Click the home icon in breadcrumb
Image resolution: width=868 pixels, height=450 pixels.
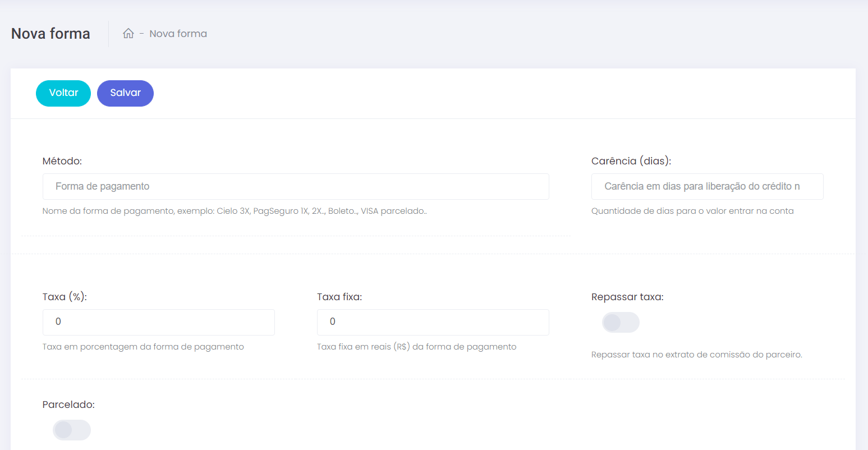pyautogui.click(x=128, y=34)
